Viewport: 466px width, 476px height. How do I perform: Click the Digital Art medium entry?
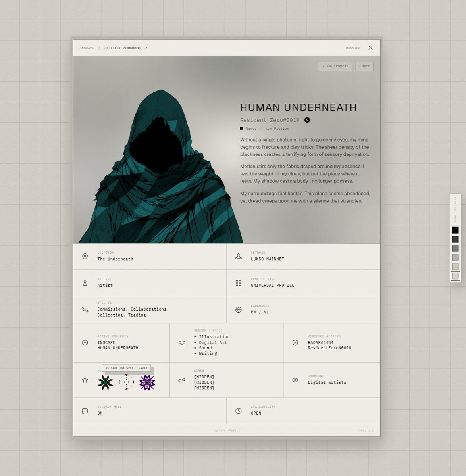[213, 342]
